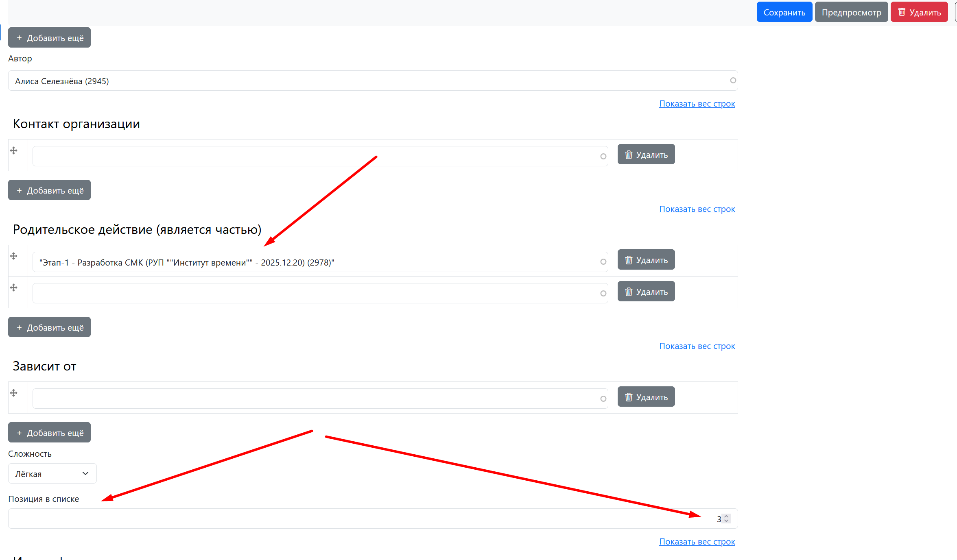Click drag handle in Зависит от row
957x560 pixels.
pos(14,393)
